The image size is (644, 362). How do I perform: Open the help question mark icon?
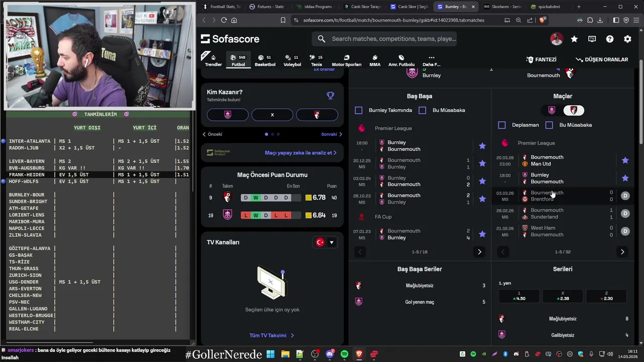[x=610, y=39]
